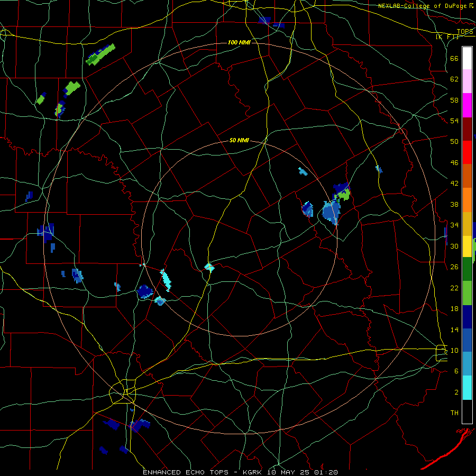The width and height of the screenshot is (476, 476).
Task: Click the 22 value on the scale
Action: coord(454,288)
